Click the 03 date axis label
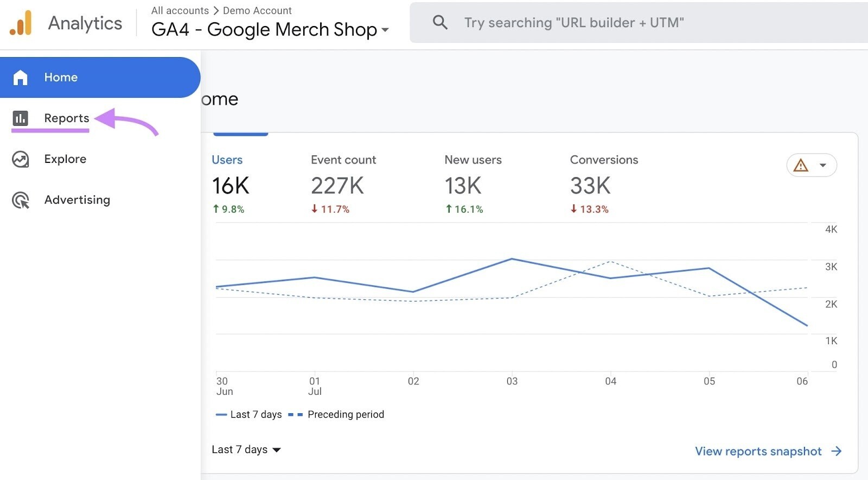 (x=512, y=381)
